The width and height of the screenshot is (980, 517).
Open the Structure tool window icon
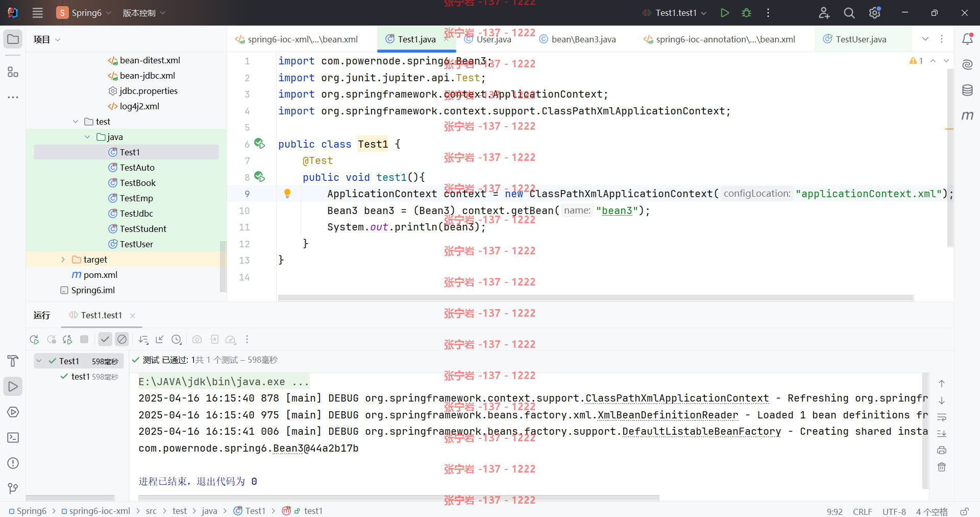13,72
